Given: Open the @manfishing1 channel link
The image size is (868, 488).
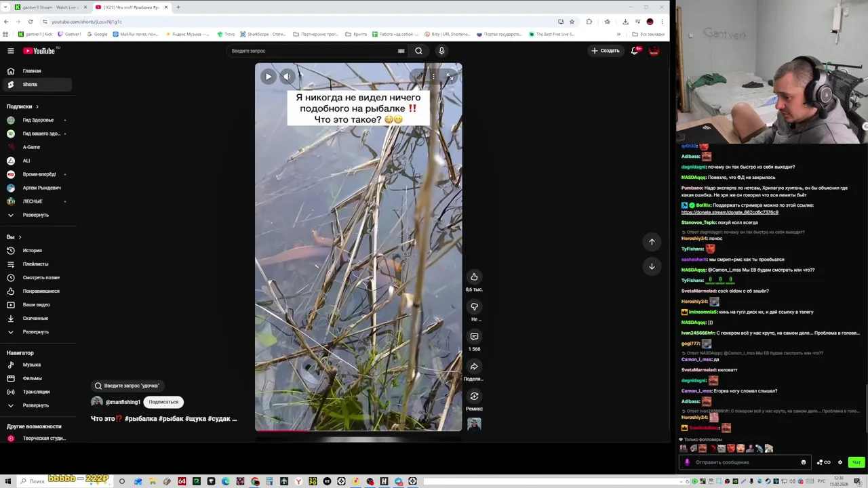Looking at the screenshot, I should coord(123,402).
